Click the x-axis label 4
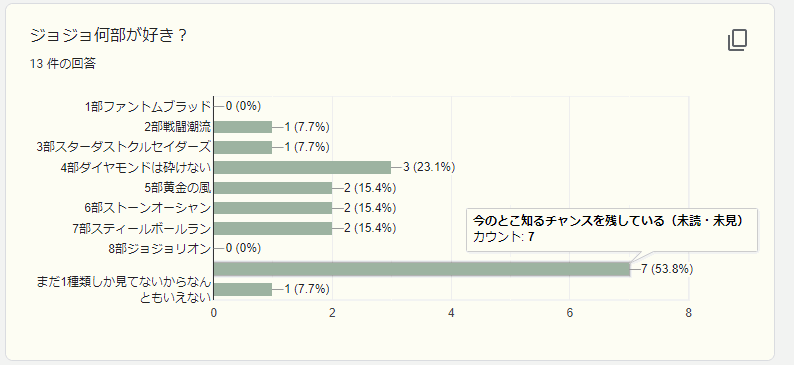This screenshot has height=365, width=794. [x=451, y=313]
